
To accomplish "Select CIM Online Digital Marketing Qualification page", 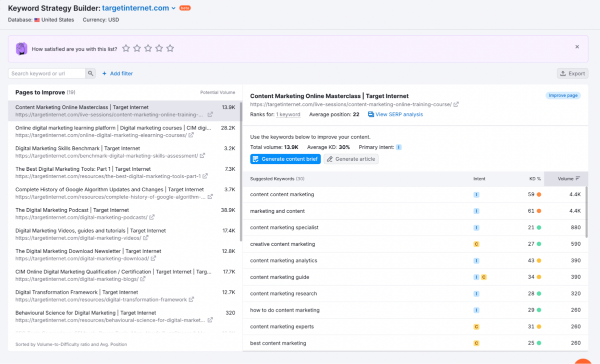I will [124, 275].
